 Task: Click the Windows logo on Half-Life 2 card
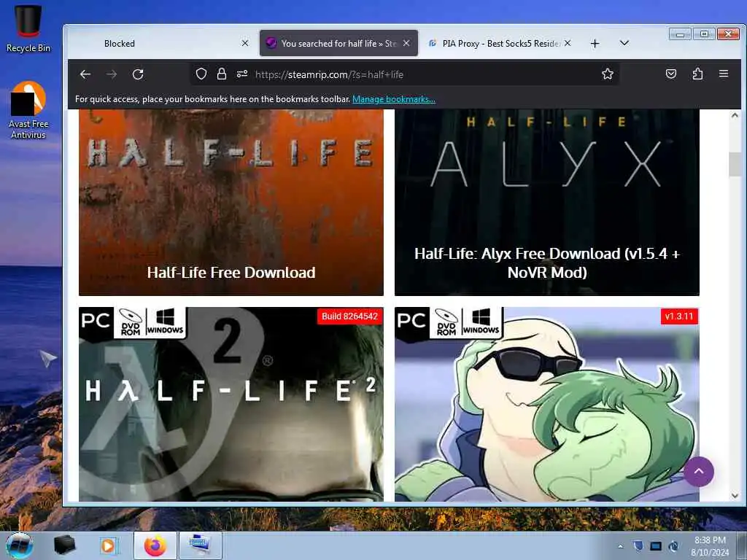coord(165,322)
